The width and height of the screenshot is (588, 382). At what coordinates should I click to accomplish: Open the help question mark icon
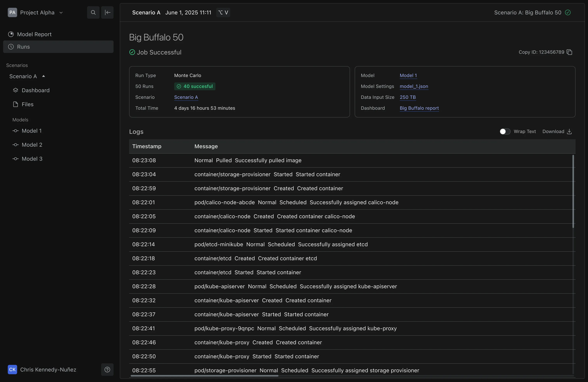click(107, 369)
